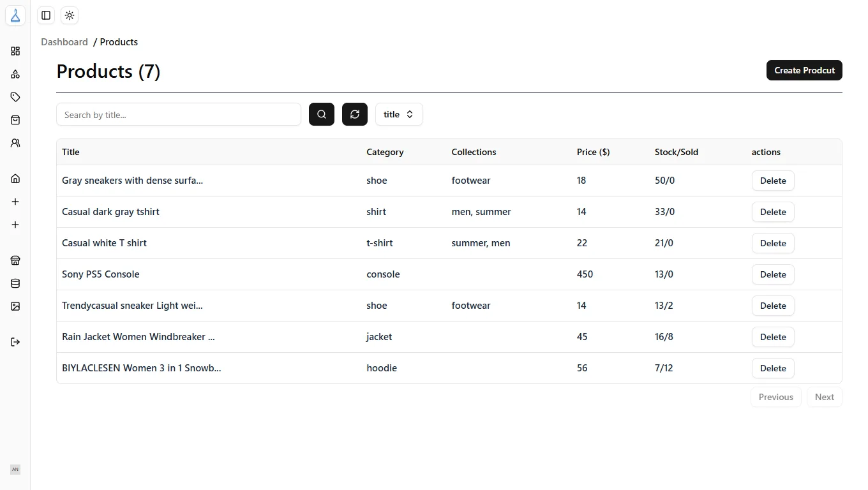Click the home icon in the sidebar

15,179
